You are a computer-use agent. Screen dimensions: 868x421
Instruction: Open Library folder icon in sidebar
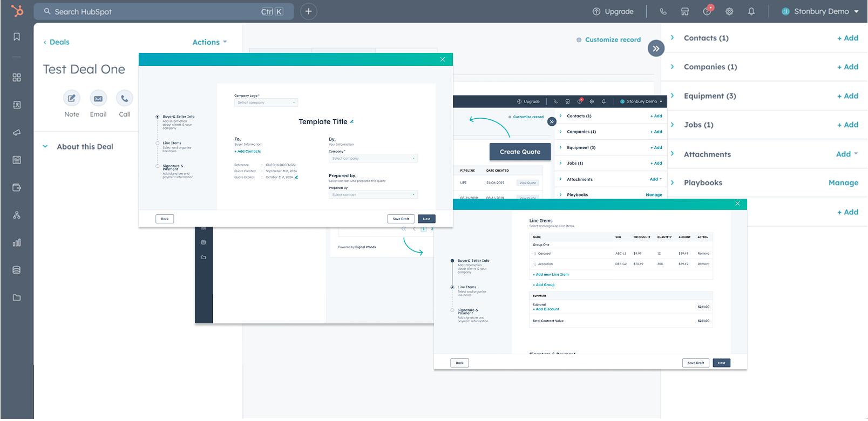pyautogui.click(x=17, y=297)
